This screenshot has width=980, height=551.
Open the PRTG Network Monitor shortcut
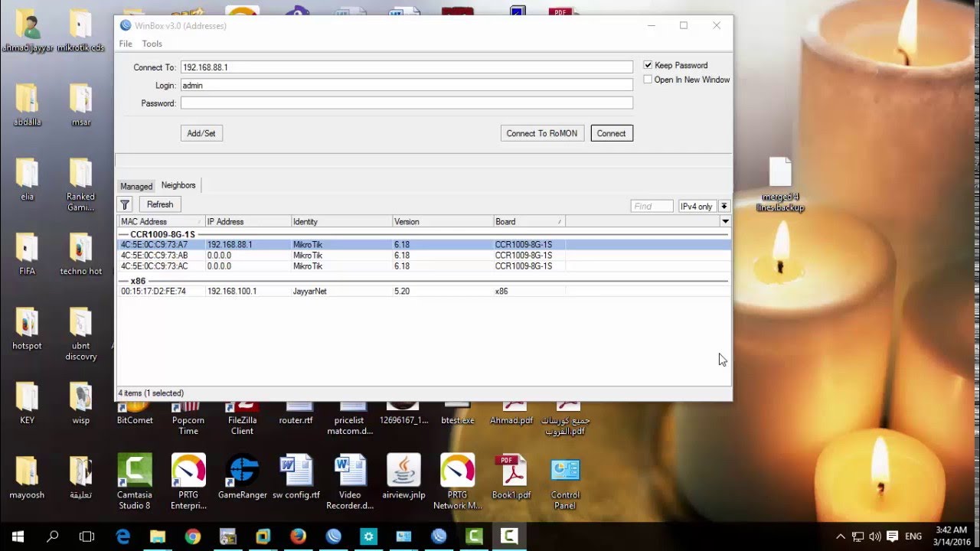click(457, 481)
